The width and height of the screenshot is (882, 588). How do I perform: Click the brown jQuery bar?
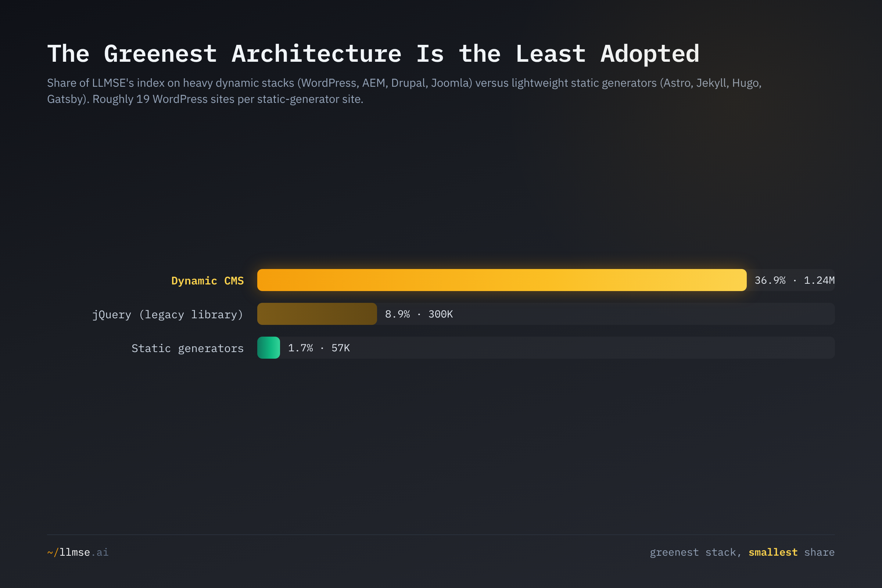pos(317,314)
